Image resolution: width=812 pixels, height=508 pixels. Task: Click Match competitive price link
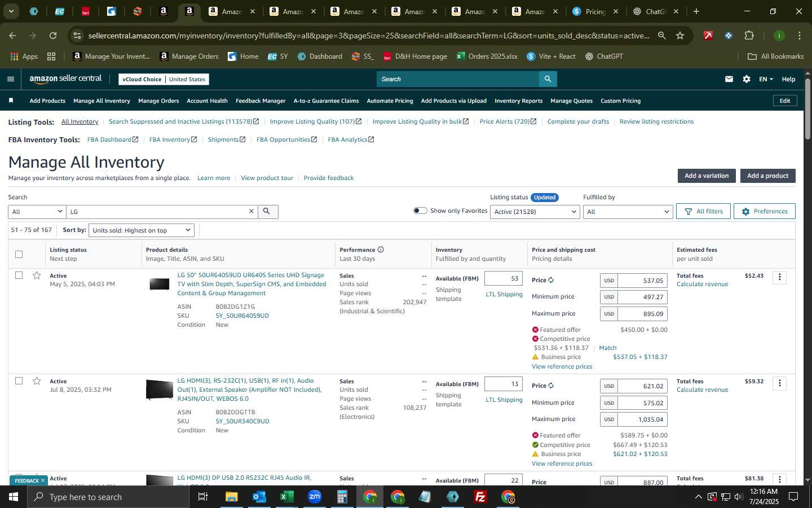pos(607,348)
